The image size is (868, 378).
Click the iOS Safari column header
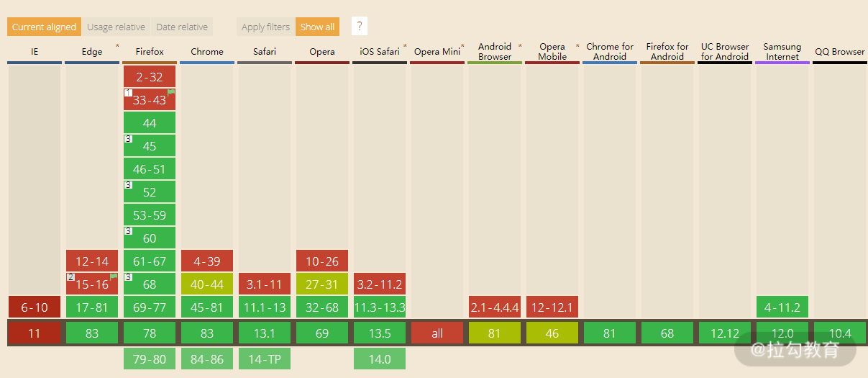[x=380, y=52]
